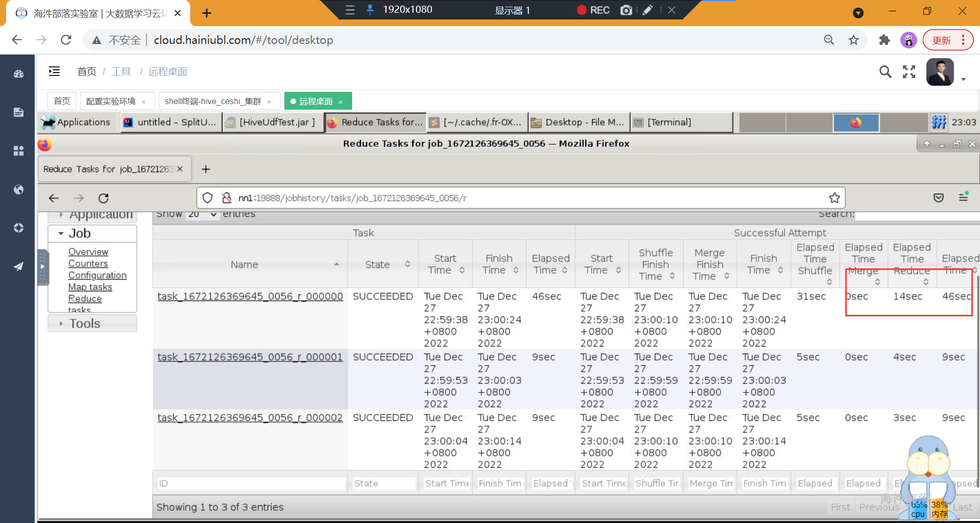Open the Map tasks link

[x=90, y=287]
